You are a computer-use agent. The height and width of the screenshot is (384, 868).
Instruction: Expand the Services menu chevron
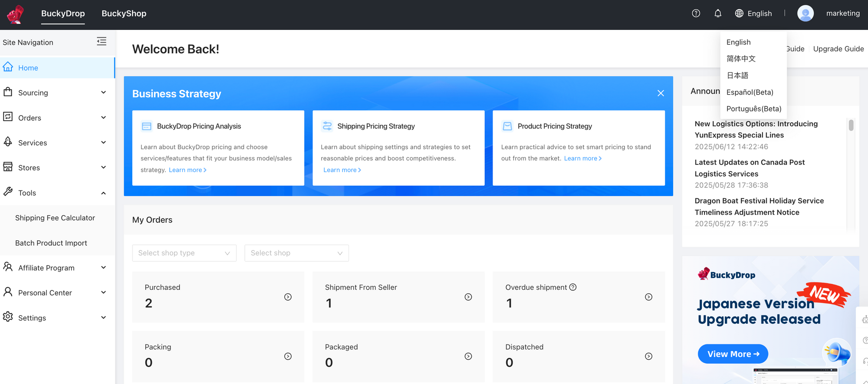coord(103,142)
